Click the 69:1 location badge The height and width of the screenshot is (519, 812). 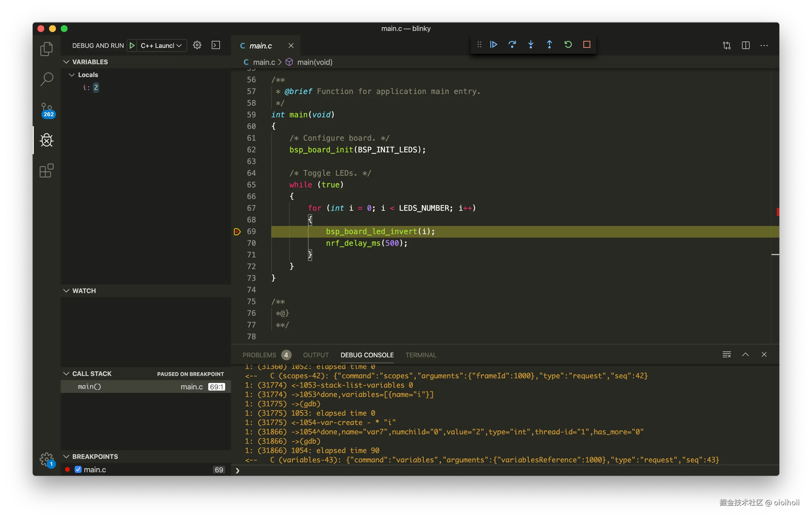pos(216,387)
